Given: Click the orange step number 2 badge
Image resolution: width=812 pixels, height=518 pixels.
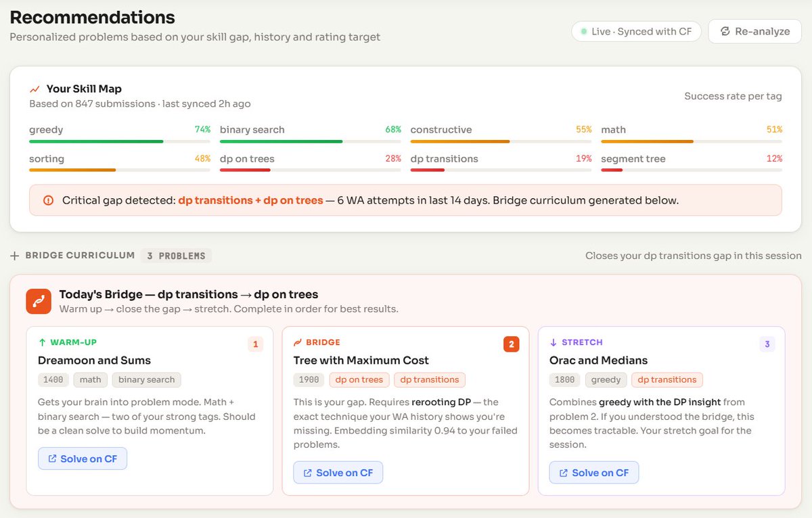Looking at the screenshot, I should tap(511, 344).
